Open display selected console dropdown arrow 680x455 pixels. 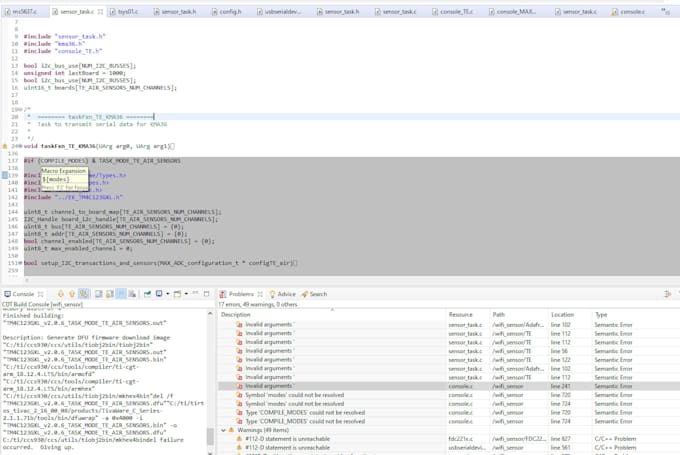(x=167, y=294)
